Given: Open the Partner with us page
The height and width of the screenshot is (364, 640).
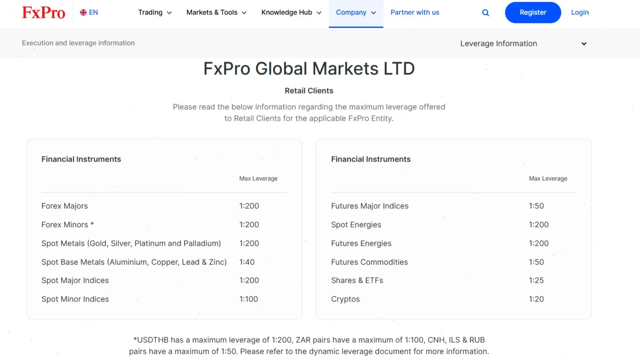Looking at the screenshot, I should 414,12.
